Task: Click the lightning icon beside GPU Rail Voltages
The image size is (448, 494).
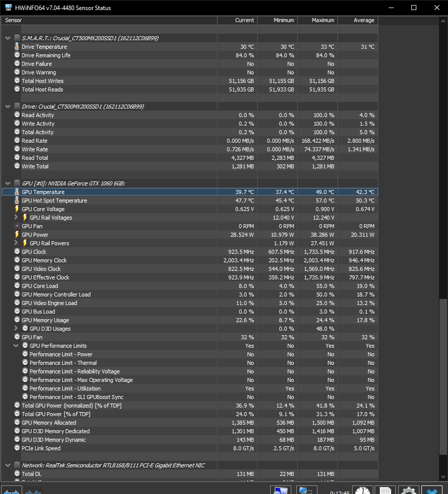Action: [x=25, y=218]
